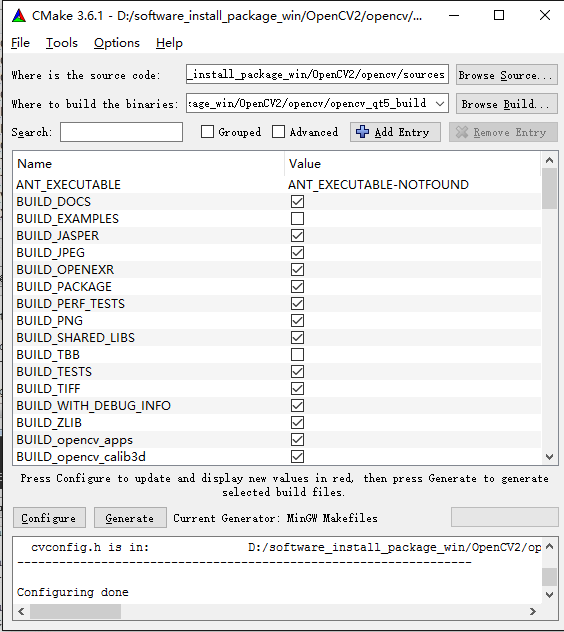The image size is (564, 632).
Task: Check the BUILD_TBB checkbox
Action: (298, 355)
